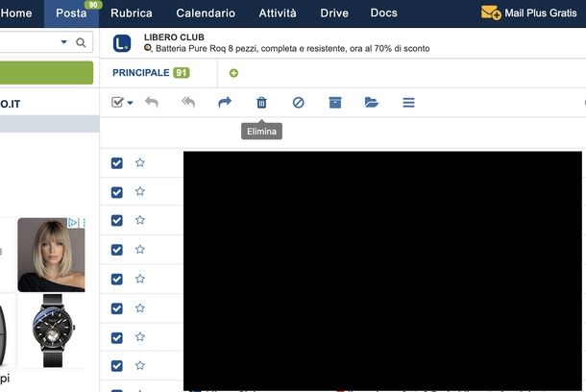The image size is (586, 392).
Task: Uncheck the third email checkbox
Action: pyautogui.click(x=116, y=220)
